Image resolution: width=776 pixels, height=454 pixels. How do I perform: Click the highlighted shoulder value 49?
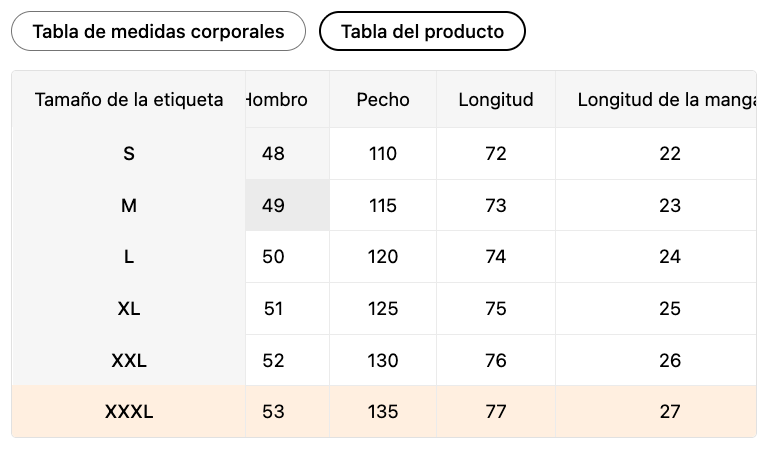[274, 206]
